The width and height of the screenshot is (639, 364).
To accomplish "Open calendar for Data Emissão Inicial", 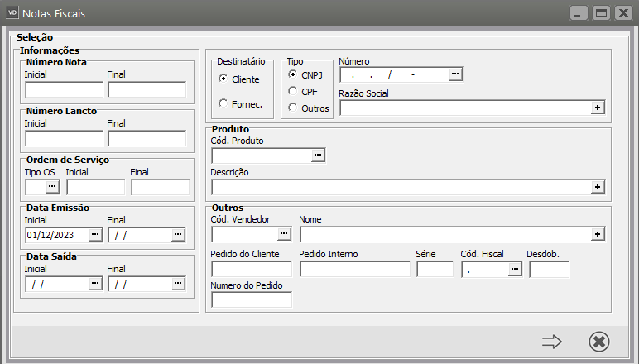I will [x=95, y=234].
